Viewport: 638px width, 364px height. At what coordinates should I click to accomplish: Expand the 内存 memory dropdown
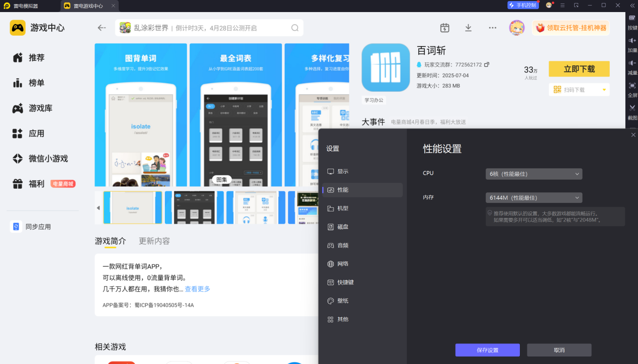coord(534,198)
